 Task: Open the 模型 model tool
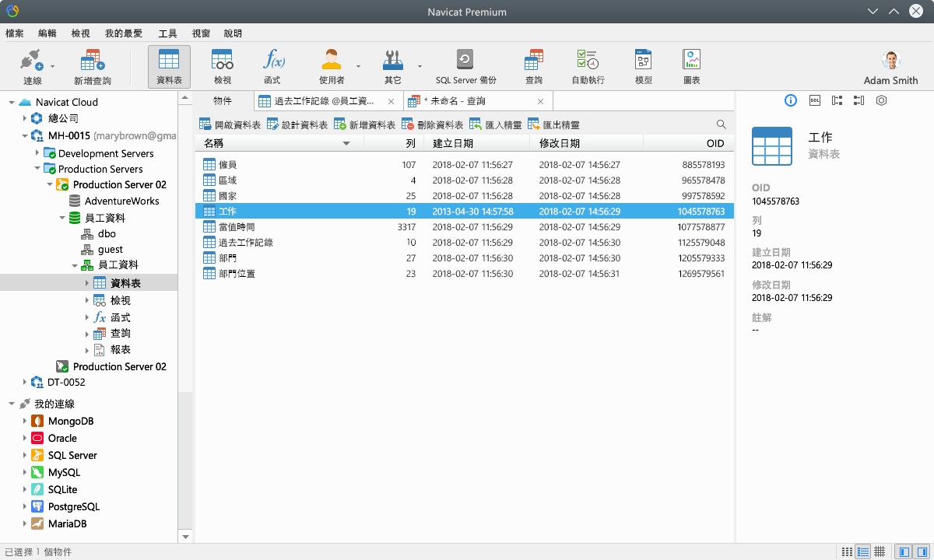click(644, 66)
